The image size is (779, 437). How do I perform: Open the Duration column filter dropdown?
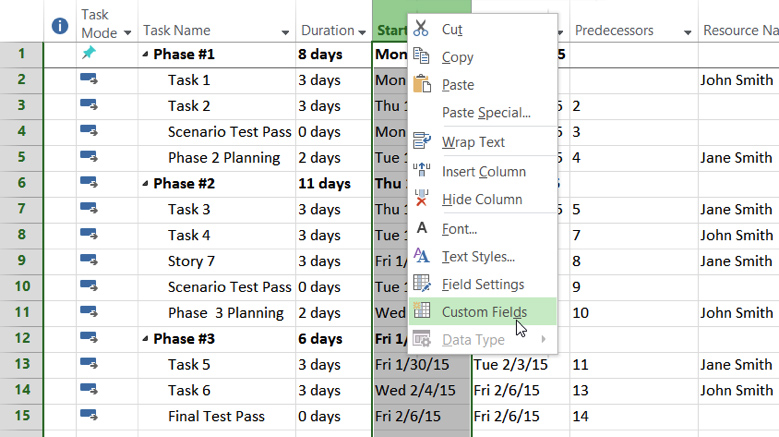tap(362, 32)
